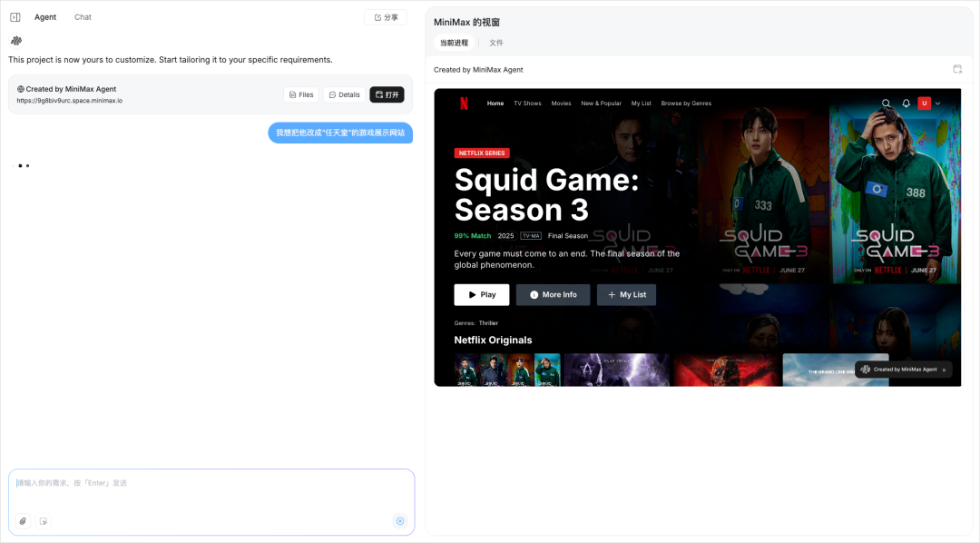Viewport: 980px width, 543px height.
Task: Switch to the 文件 tab
Action: [x=495, y=44]
